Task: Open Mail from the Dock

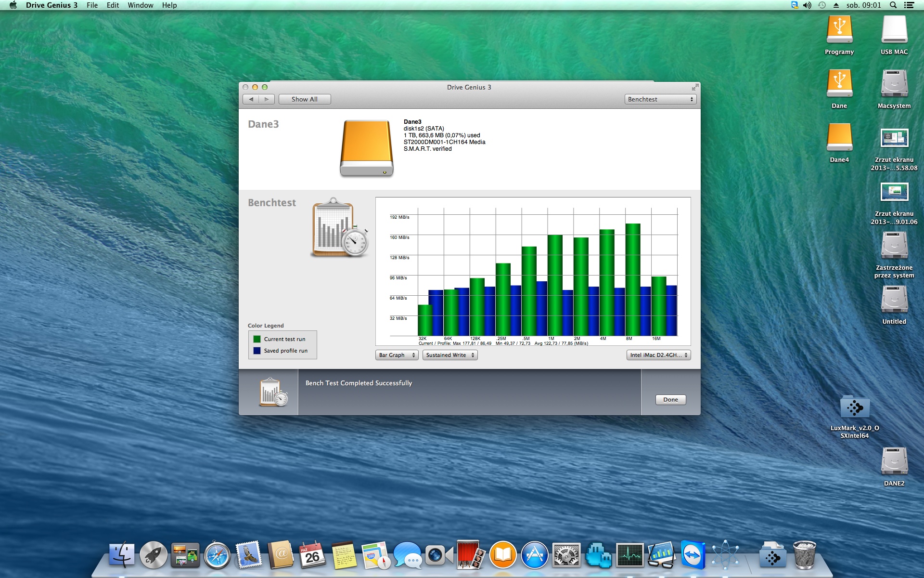Action: point(249,555)
